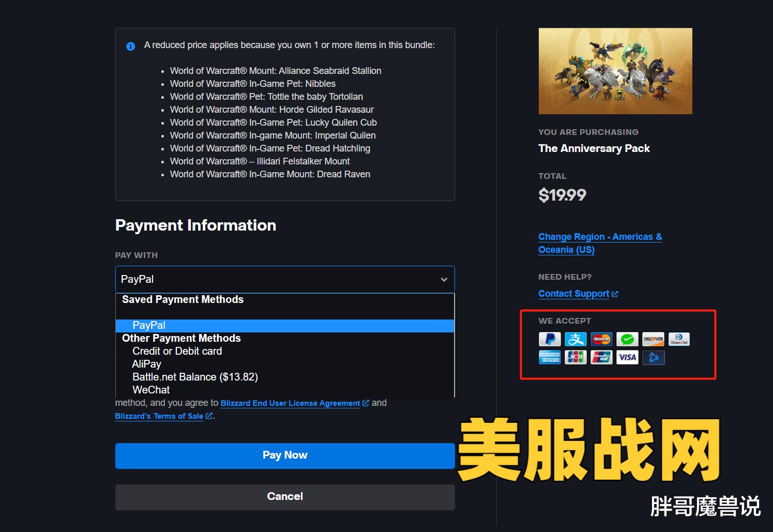The image size is (773, 532).
Task: Click the dropdown chevron arrow
Action: click(444, 280)
